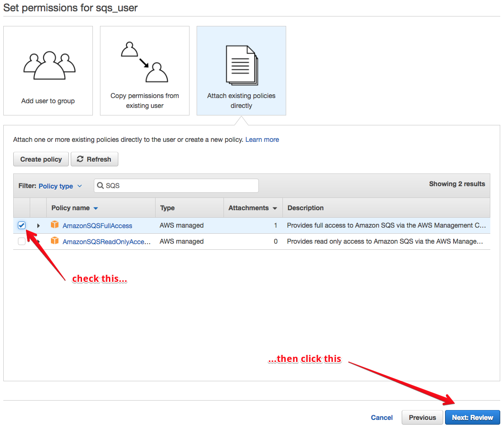Screen dimensions: 504x427
Task: Click the copy permissions user-arrow icon
Action: click(145, 62)
